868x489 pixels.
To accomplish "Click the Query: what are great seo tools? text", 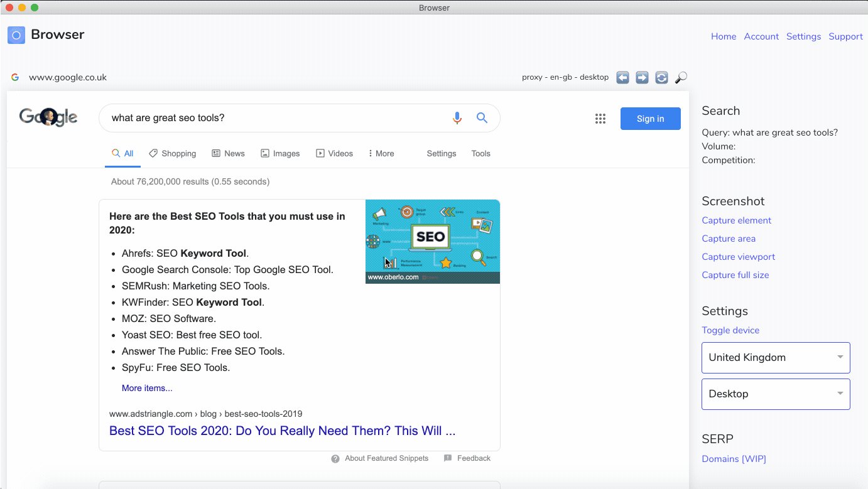I will 770,132.
